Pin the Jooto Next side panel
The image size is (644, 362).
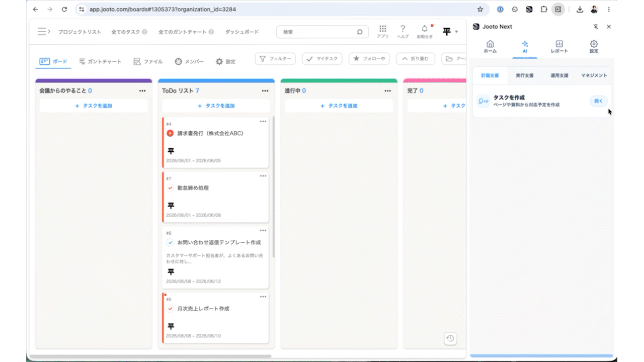coord(596,27)
